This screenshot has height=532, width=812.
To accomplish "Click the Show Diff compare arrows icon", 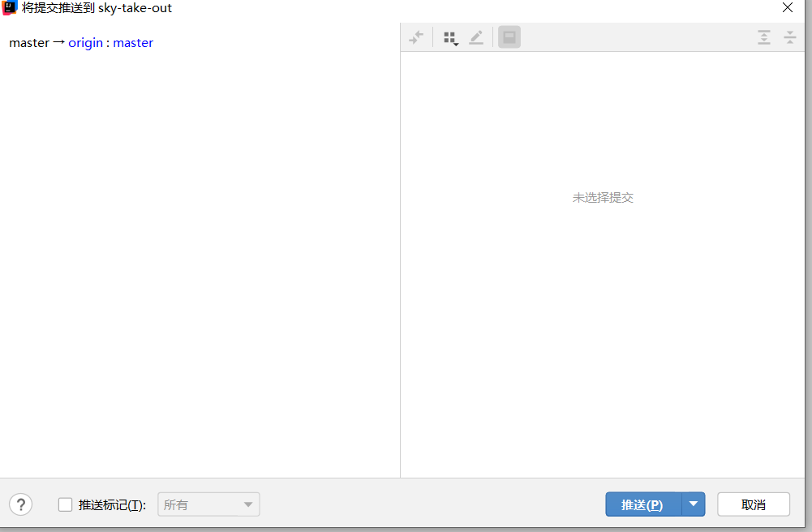I will point(416,37).
